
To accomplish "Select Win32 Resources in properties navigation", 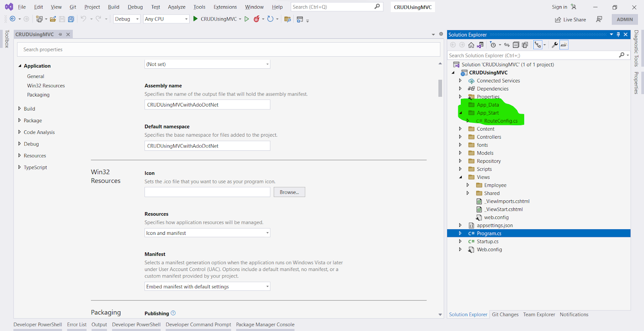I will coord(46,86).
